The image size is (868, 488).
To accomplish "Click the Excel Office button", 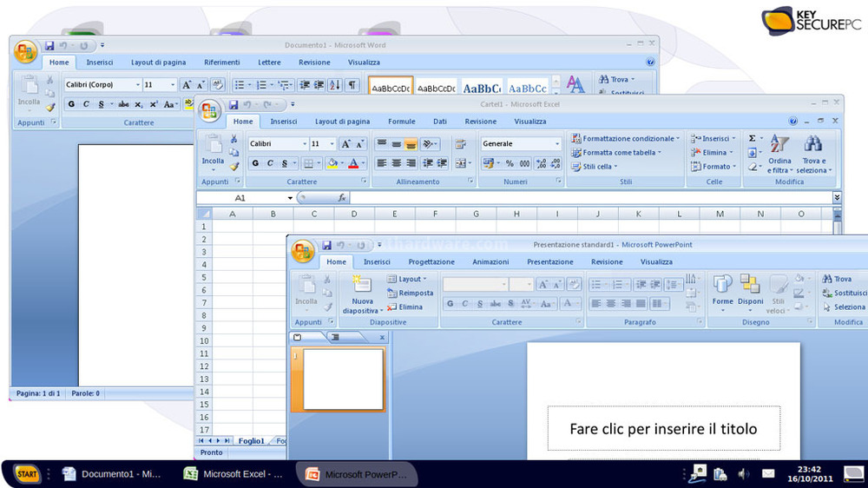I will (209, 111).
